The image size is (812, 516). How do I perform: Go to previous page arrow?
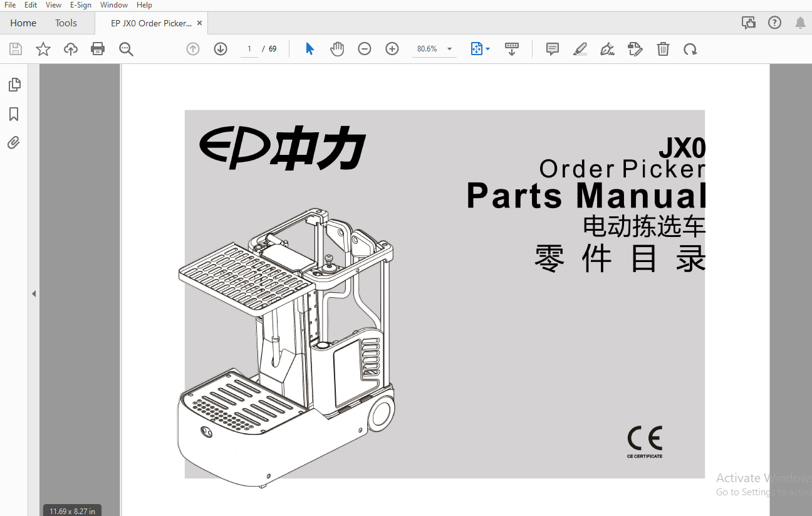[193, 49]
